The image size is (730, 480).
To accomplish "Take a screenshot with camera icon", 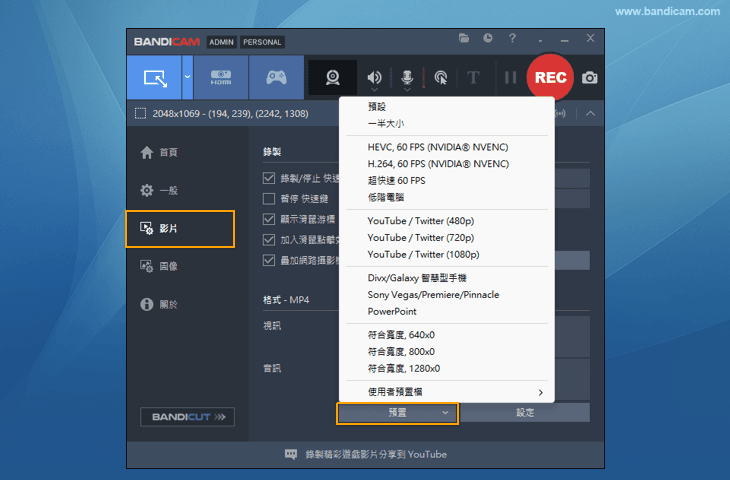I will [x=589, y=78].
